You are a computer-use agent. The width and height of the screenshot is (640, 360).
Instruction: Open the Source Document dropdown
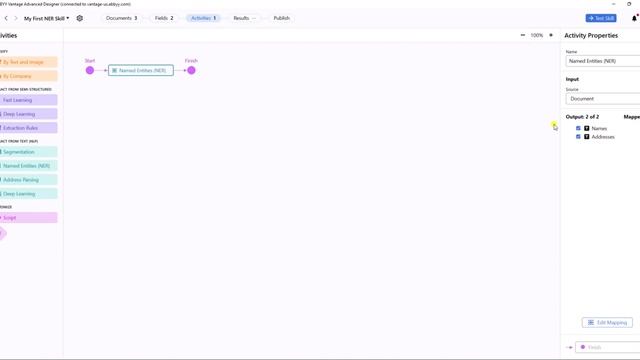pos(603,99)
